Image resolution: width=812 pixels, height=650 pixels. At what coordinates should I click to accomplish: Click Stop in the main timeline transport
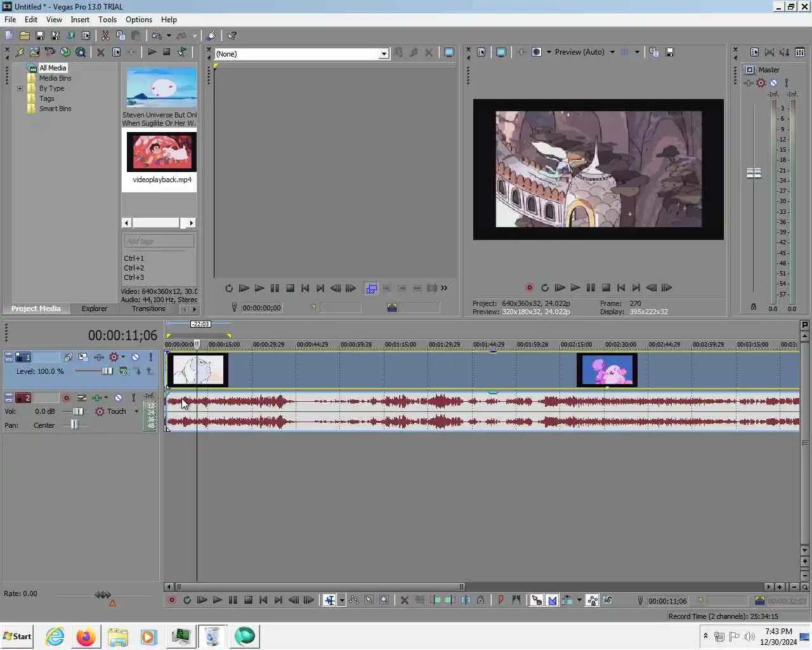(x=248, y=600)
